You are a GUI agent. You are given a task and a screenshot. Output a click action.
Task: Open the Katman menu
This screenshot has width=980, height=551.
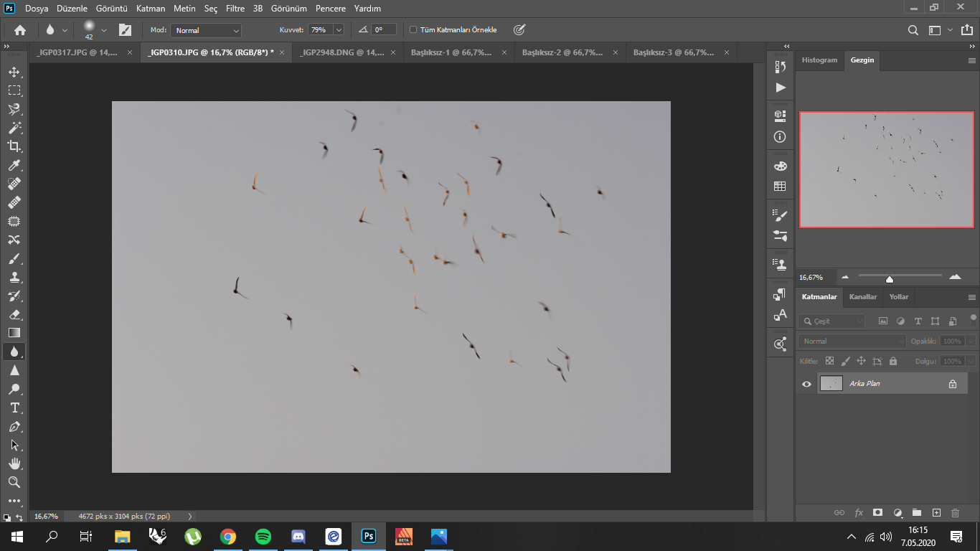pos(150,9)
